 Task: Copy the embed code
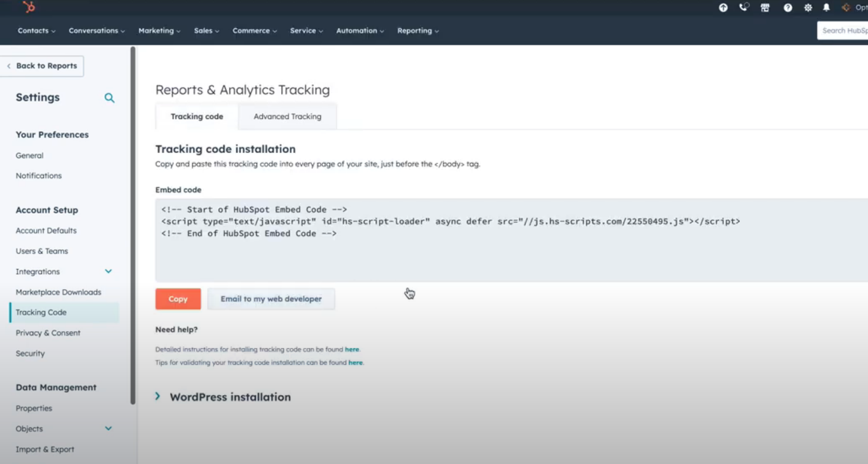(178, 299)
